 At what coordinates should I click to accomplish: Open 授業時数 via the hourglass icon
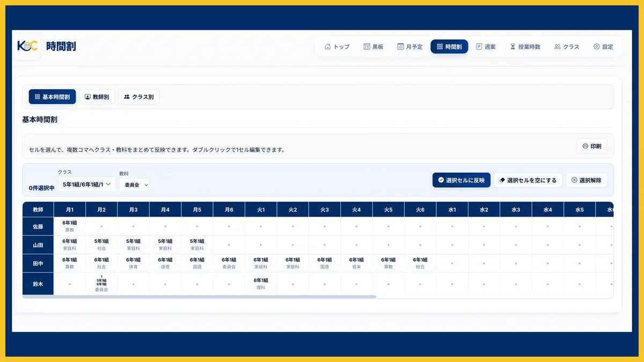pyautogui.click(x=513, y=47)
